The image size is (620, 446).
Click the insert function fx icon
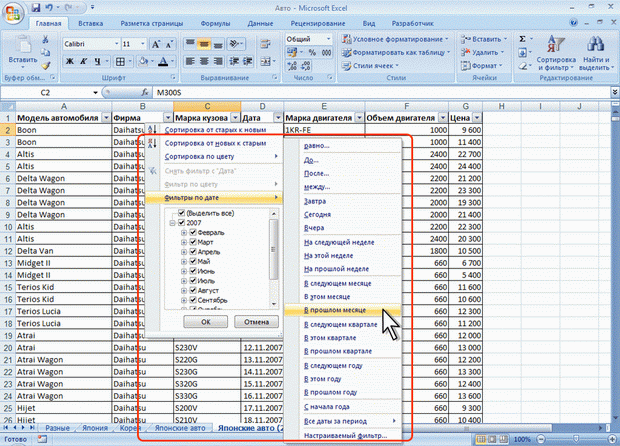pyautogui.click(x=145, y=93)
